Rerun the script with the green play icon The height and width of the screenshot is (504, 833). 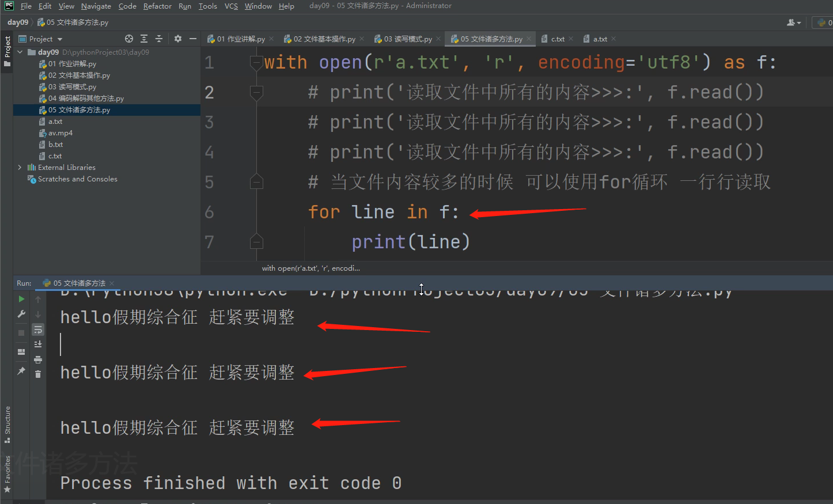point(21,299)
